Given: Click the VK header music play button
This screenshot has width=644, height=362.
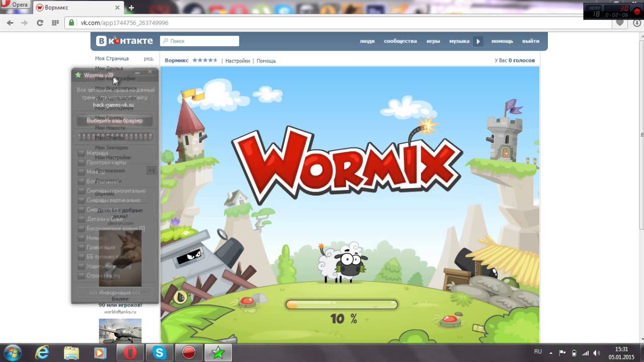Looking at the screenshot, I should 478,41.
